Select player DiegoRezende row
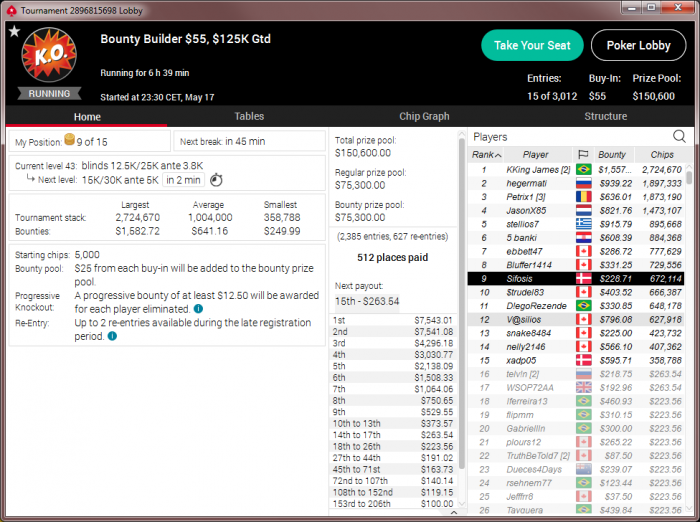The image size is (700, 522). [575, 306]
